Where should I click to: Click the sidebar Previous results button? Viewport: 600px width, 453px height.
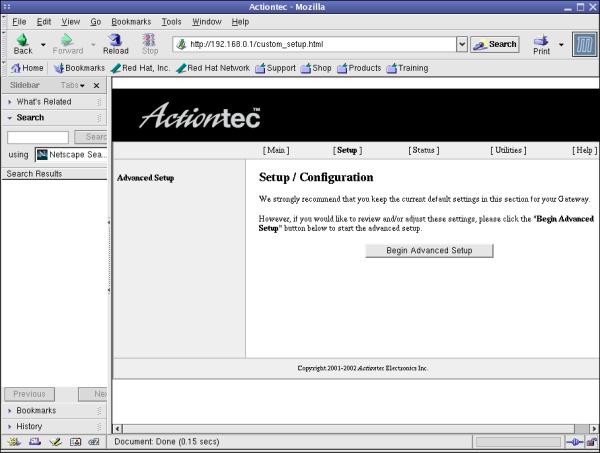pyautogui.click(x=29, y=394)
